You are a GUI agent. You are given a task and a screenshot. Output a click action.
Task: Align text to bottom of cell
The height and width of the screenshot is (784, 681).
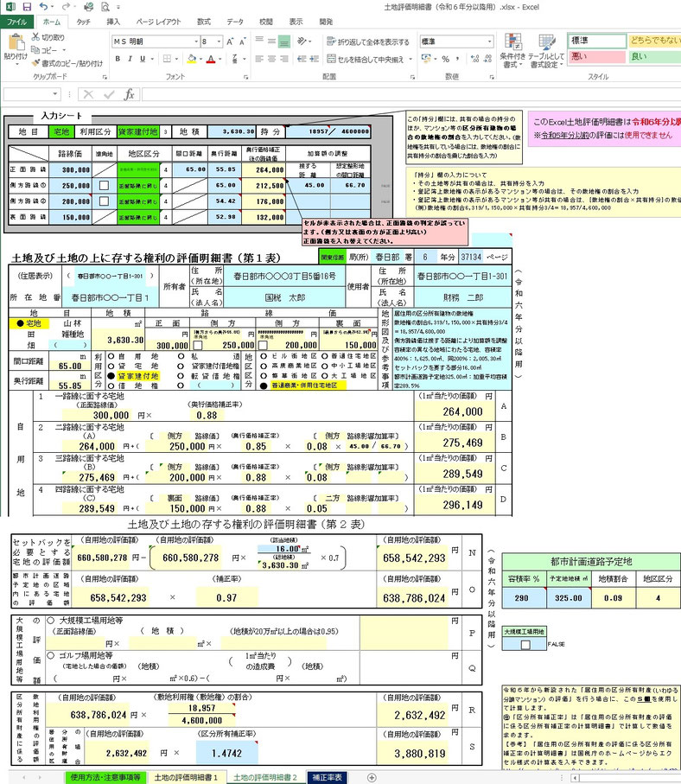[x=284, y=41]
